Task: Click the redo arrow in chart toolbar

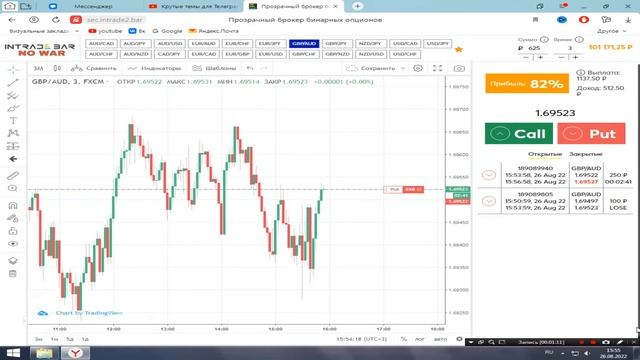Action: click(264, 68)
